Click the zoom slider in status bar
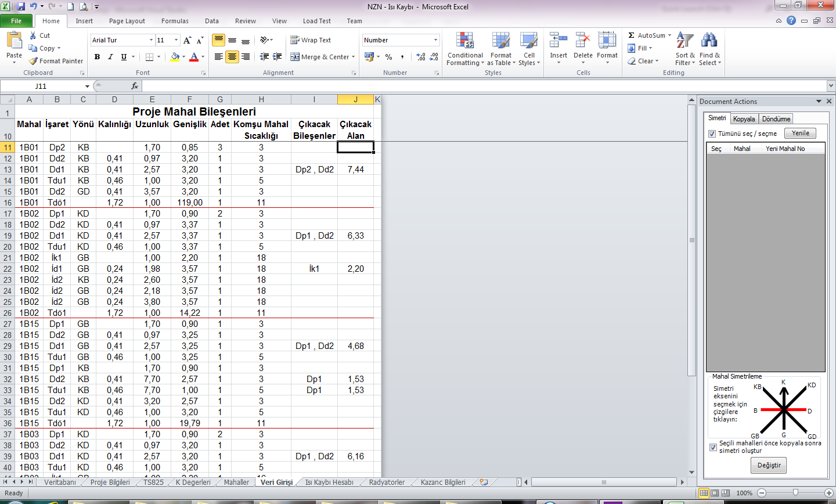Screen dimensions: 836x504 [795, 493]
